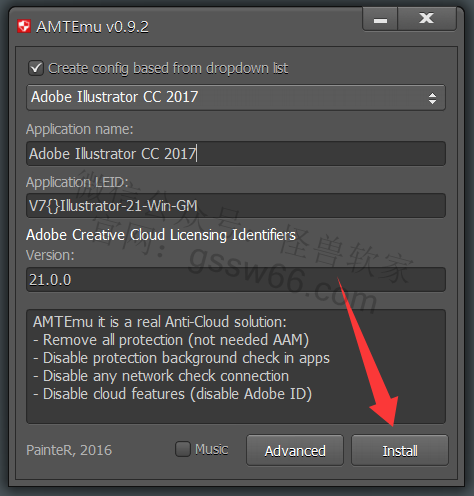Close the AMTEmu v0.9.2 window
The image size is (474, 496).
point(427,19)
